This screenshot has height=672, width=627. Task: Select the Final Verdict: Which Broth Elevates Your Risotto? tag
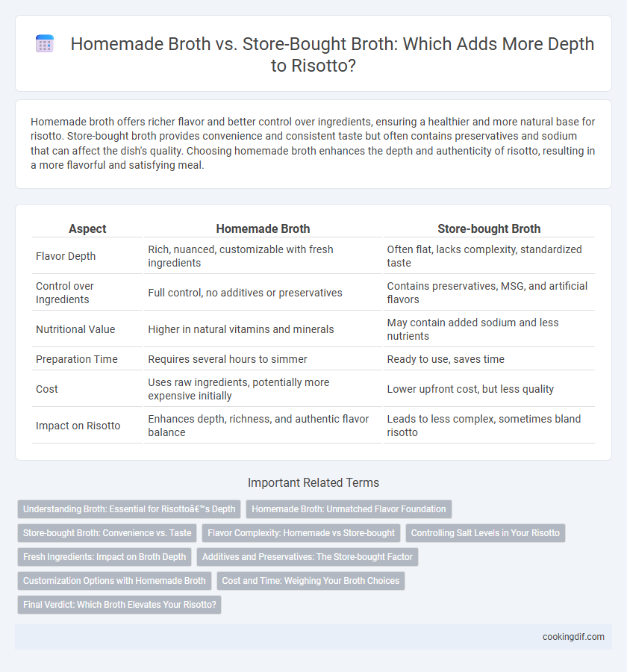[119, 605]
